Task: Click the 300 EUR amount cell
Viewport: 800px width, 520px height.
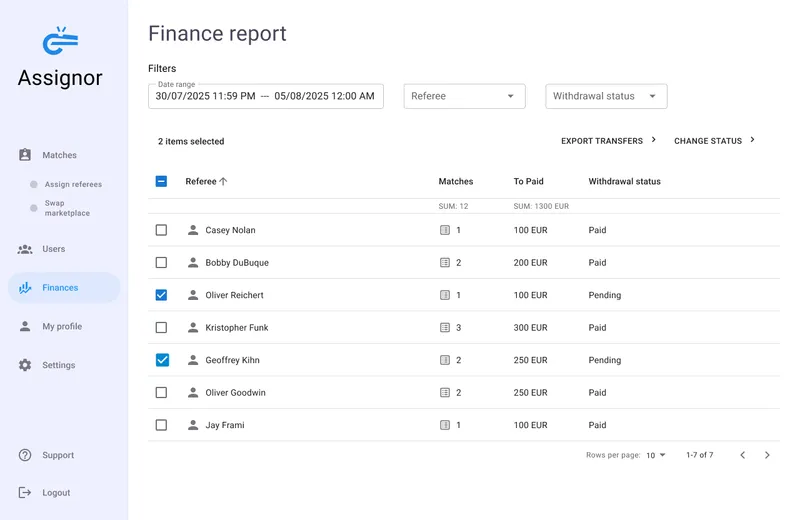Action: (x=530, y=328)
